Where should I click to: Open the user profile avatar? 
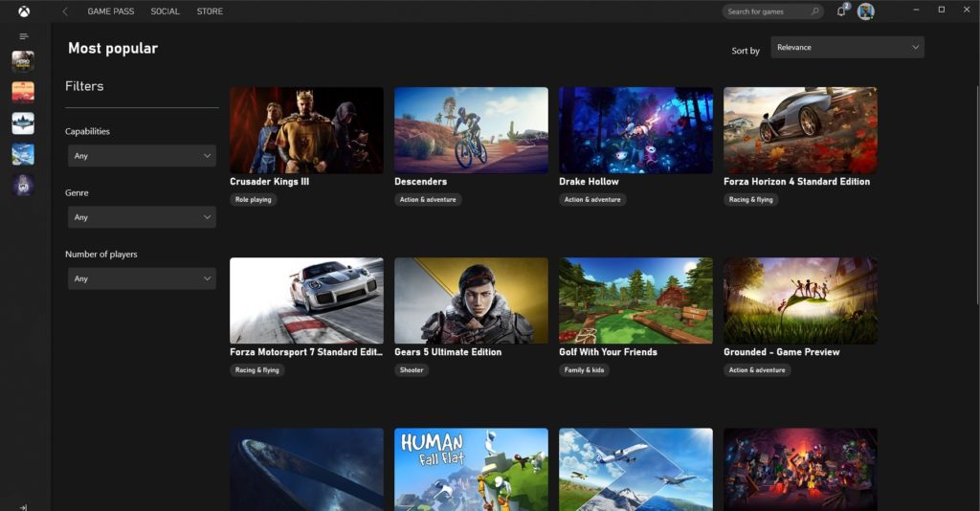click(865, 11)
